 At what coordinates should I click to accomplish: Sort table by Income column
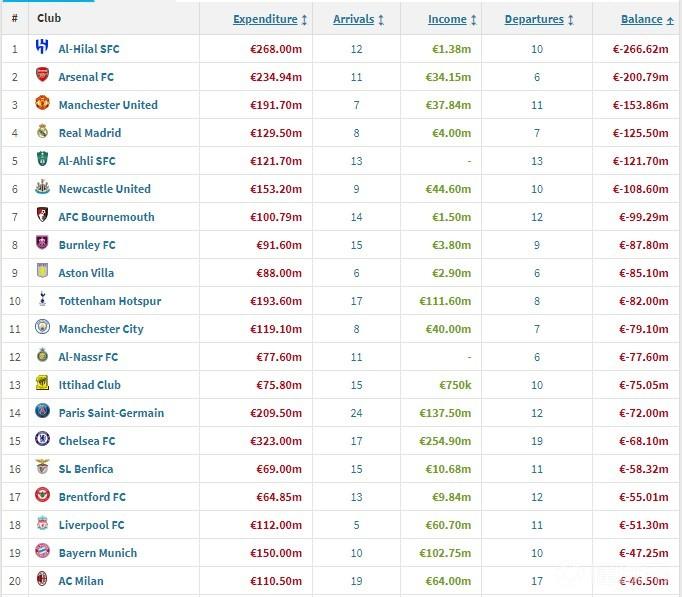click(447, 19)
